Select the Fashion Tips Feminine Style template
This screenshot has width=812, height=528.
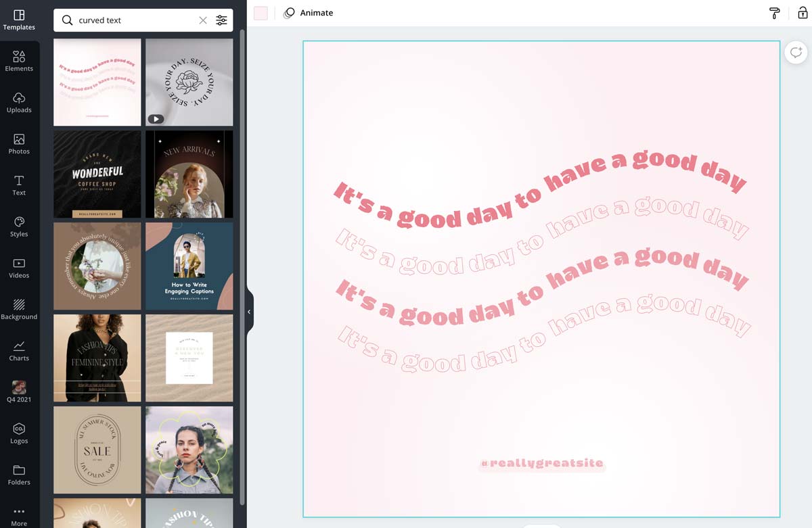(x=97, y=358)
